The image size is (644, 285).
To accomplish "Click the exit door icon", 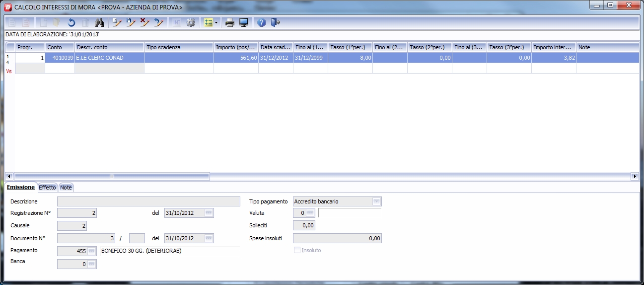I will 276,22.
